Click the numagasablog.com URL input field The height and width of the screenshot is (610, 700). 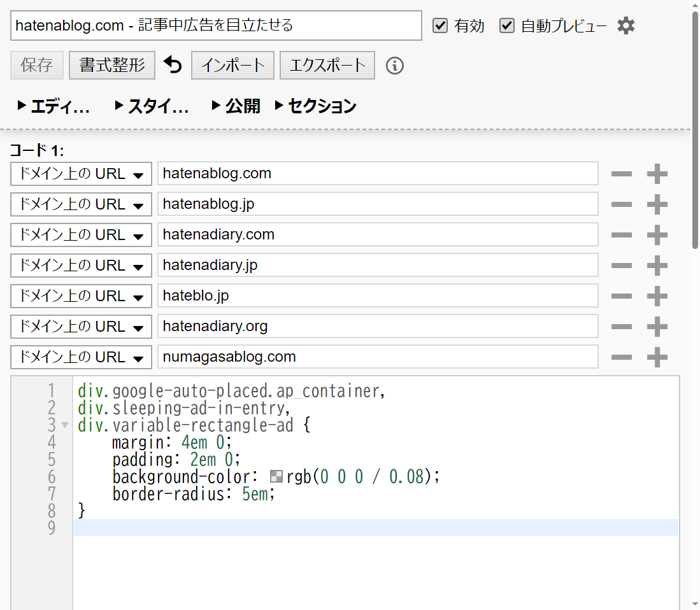(378, 357)
